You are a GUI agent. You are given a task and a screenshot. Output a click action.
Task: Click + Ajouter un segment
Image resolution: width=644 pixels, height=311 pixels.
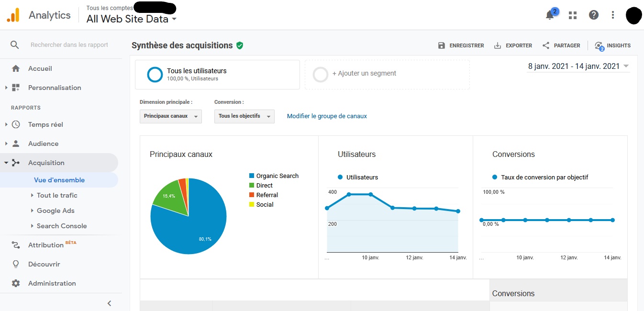click(x=364, y=73)
